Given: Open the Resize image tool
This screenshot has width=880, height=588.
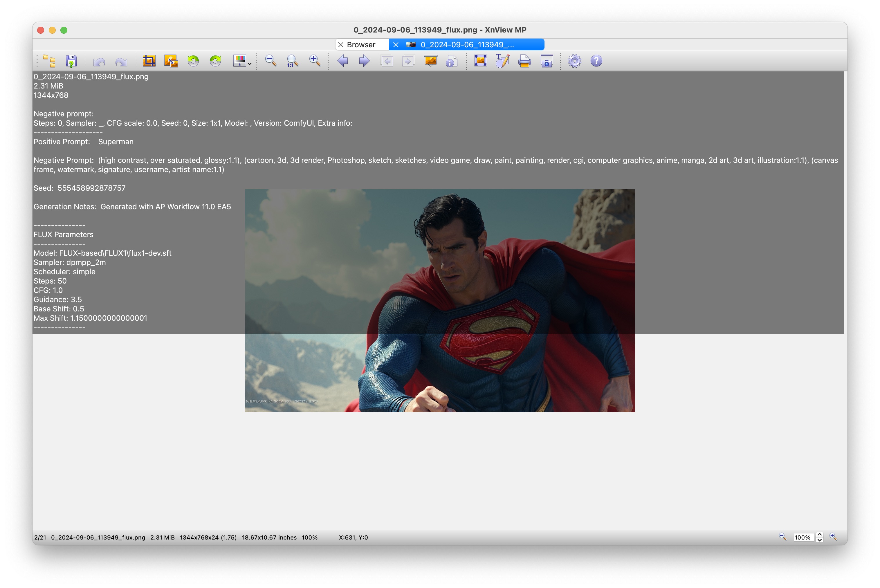Looking at the screenshot, I should 171,61.
